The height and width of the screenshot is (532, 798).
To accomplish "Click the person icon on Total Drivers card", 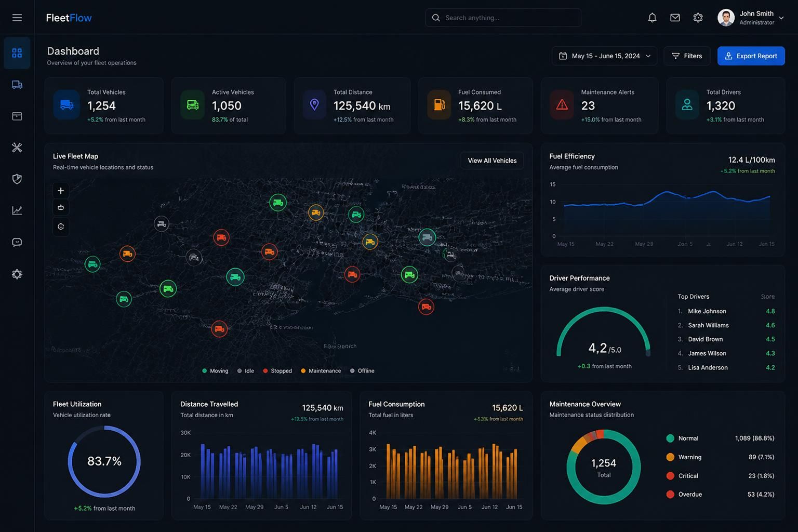I will click(687, 105).
